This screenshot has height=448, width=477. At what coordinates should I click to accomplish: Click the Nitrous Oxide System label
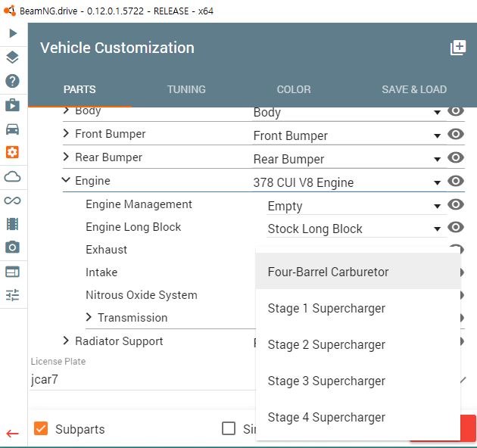(x=142, y=295)
